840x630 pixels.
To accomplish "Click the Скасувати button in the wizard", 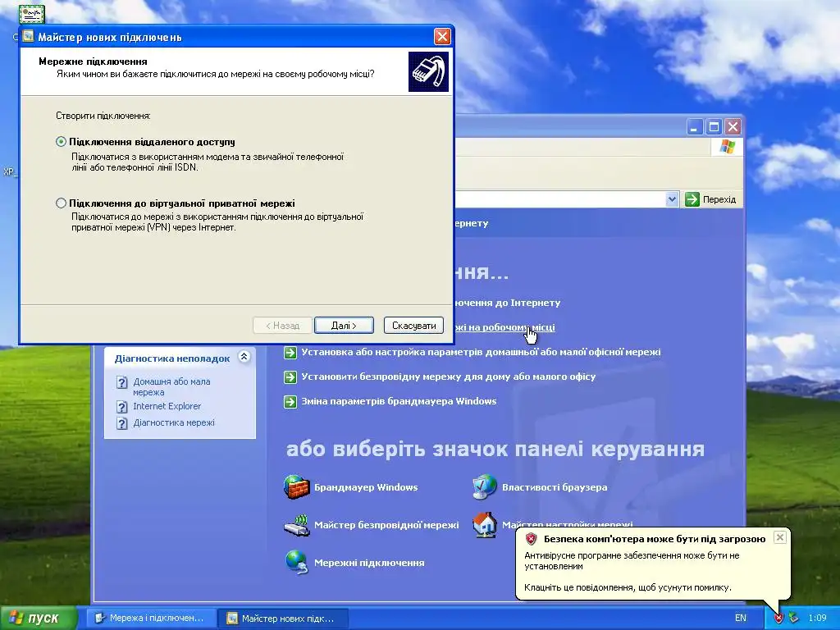I will 413,325.
